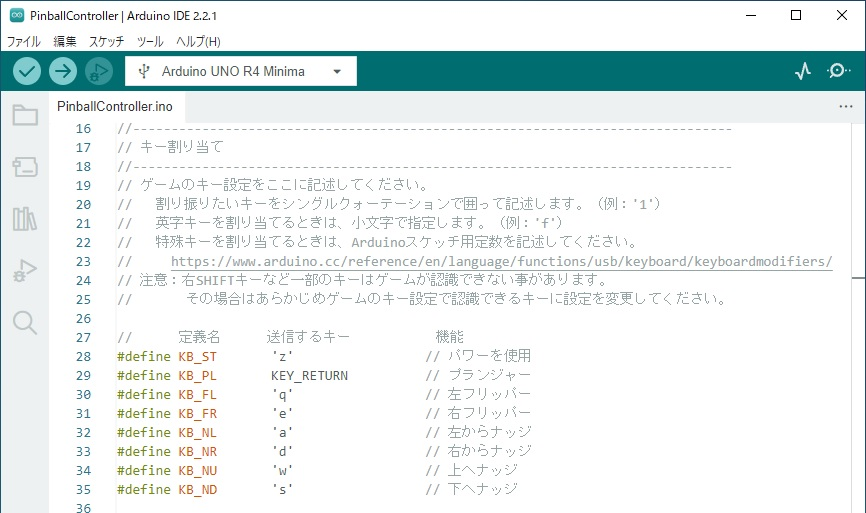Open the editor tab options ellipsis menu

[x=845, y=105]
